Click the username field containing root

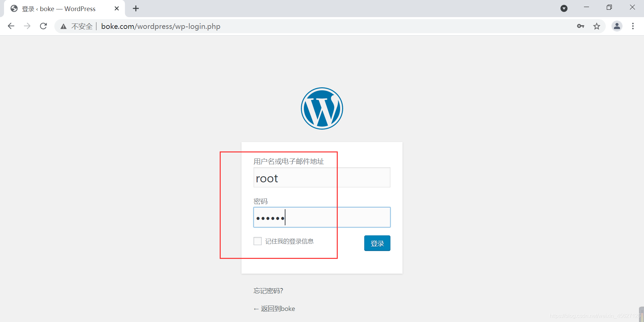(x=322, y=177)
